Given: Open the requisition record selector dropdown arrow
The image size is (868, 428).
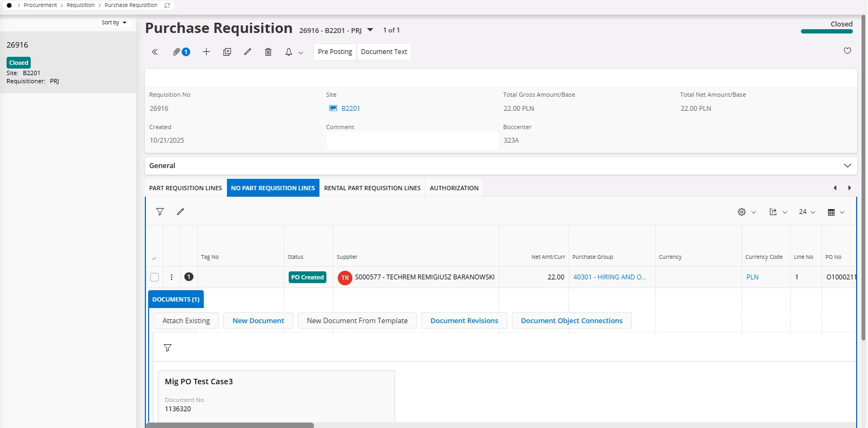Looking at the screenshot, I should coord(370,30).
